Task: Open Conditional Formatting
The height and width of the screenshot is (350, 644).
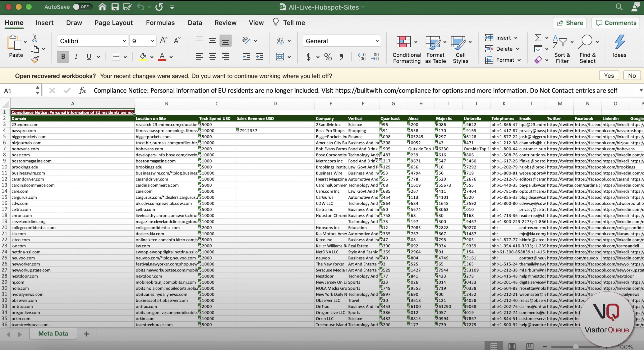Action: [x=407, y=49]
